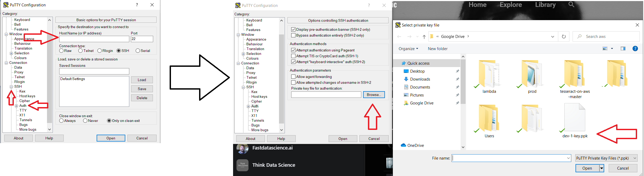Viewport: 644px width, 176px height.
Task: Collapse Window node in right PuTTY tree
Action: 238,35
